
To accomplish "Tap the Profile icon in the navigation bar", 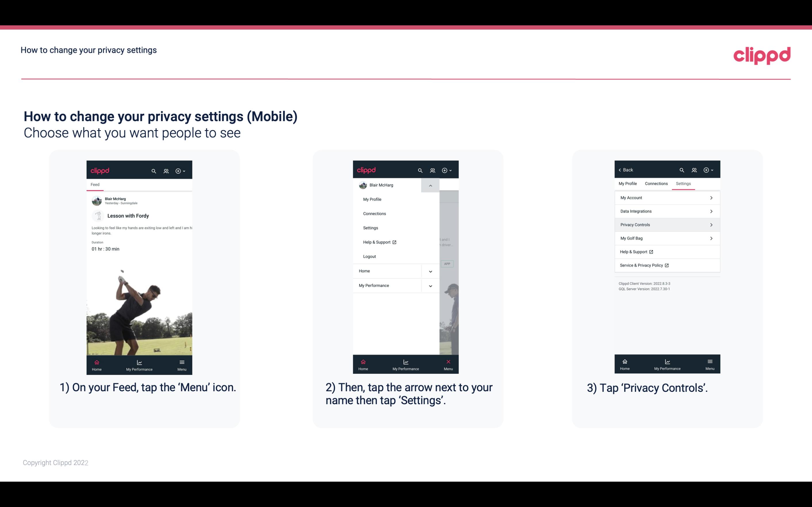I will [x=166, y=170].
